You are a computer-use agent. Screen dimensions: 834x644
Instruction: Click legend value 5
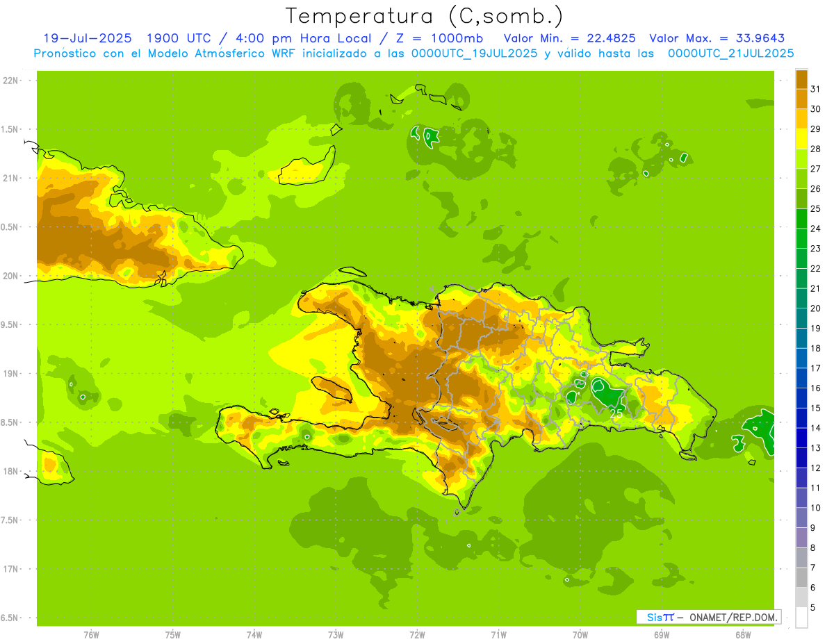(813, 608)
